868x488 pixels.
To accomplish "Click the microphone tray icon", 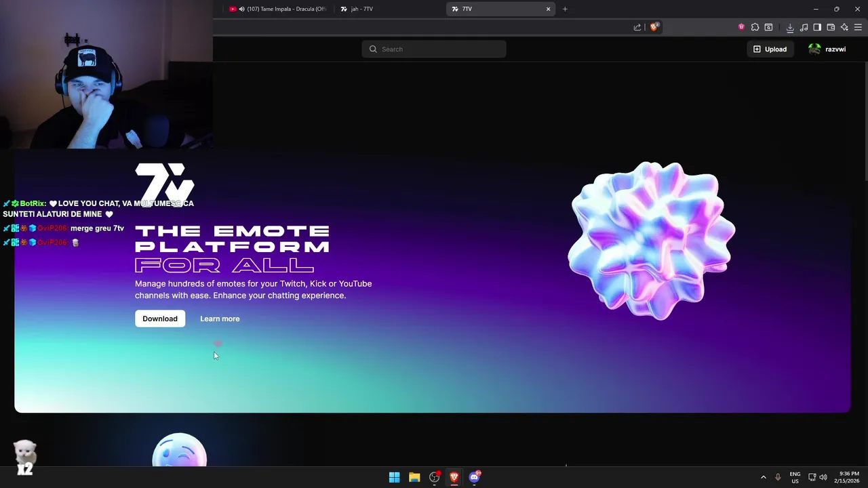I will point(778,477).
